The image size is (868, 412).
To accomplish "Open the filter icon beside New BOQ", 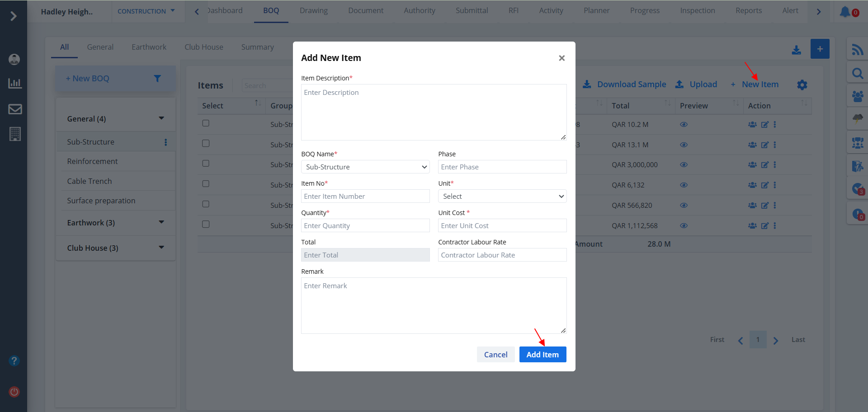I will (157, 79).
